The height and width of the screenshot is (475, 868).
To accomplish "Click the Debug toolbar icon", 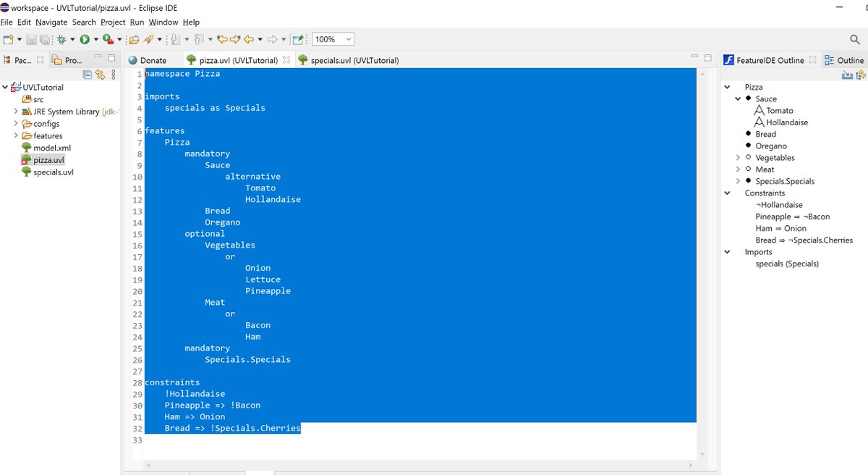I will [x=61, y=38].
